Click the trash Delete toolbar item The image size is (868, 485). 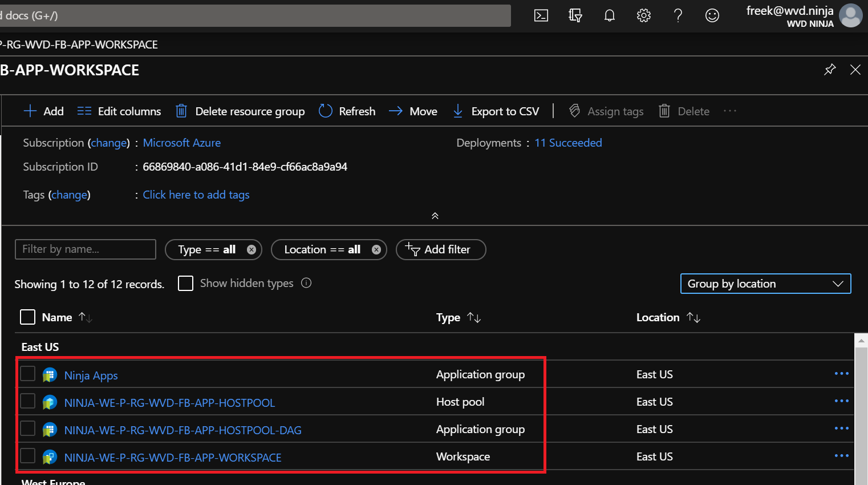[x=684, y=111]
